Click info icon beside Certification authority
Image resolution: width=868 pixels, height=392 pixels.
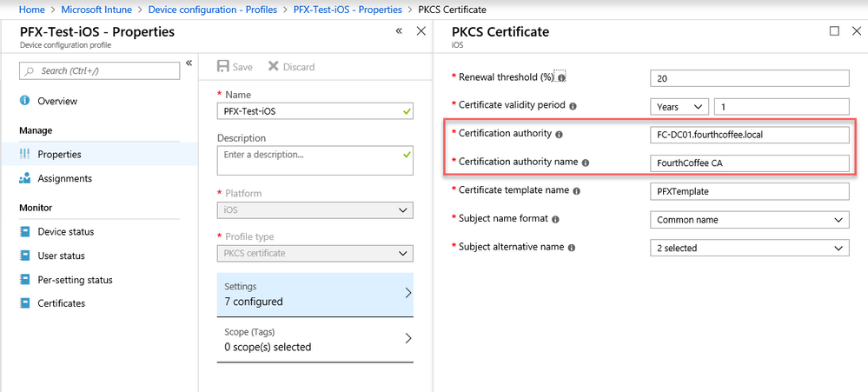[x=559, y=135]
